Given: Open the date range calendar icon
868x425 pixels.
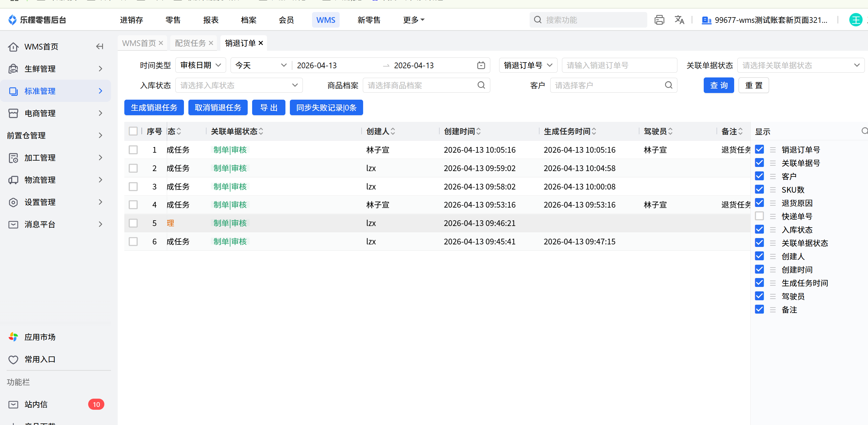Looking at the screenshot, I should pos(481,65).
